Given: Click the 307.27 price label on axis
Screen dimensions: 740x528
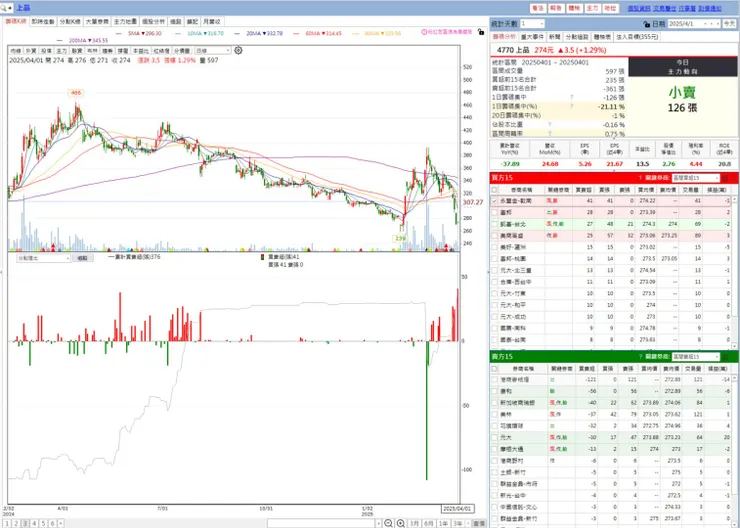Looking at the screenshot, I should (472, 202).
